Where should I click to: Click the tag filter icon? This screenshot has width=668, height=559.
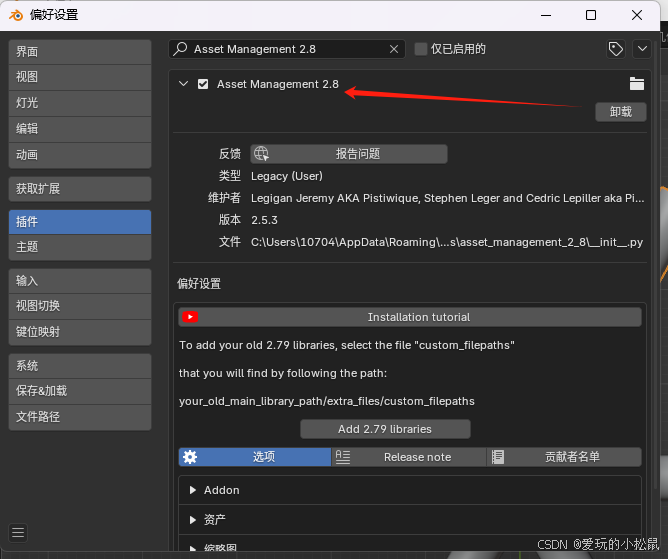pos(616,49)
